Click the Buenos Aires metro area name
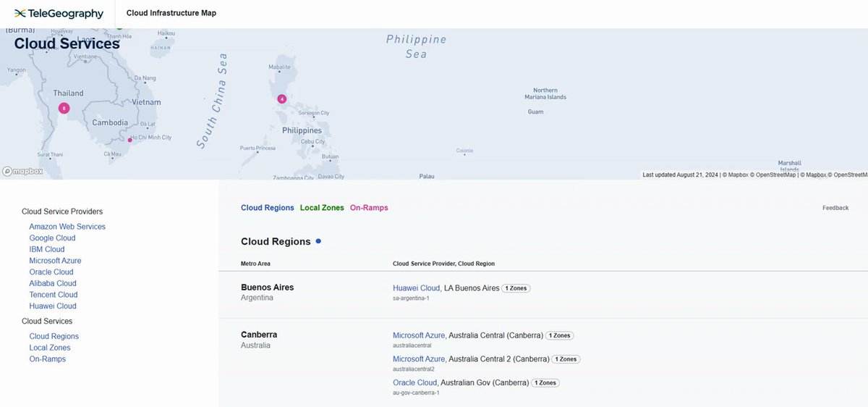Screen dimensions: 868x407 (268, 288)
